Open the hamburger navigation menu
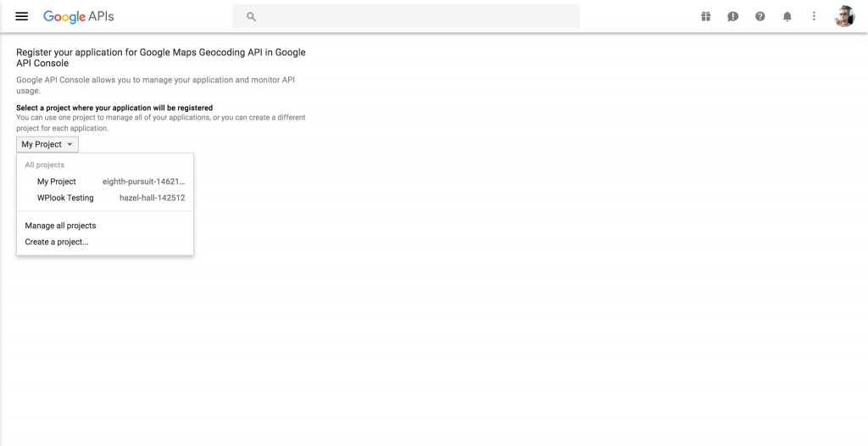The width and height of the screenshot is (868, 446). 22,16
